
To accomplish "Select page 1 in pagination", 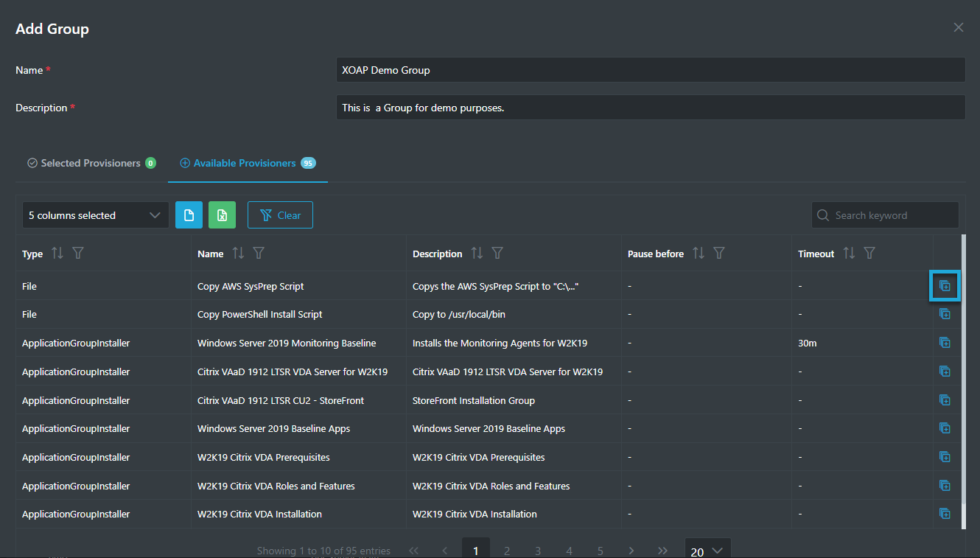I will tap(476, 549).
